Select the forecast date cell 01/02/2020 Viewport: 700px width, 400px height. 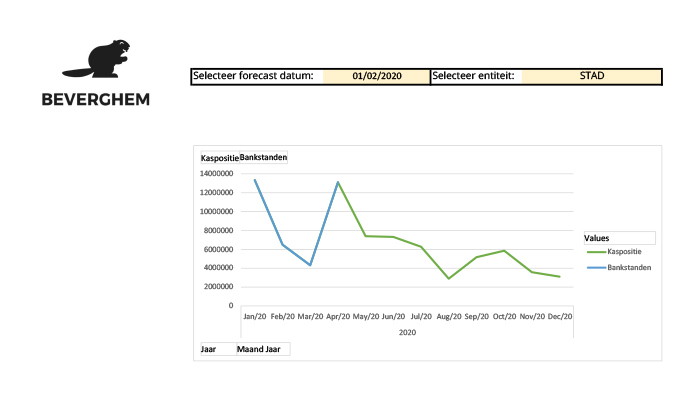[376, 76]
